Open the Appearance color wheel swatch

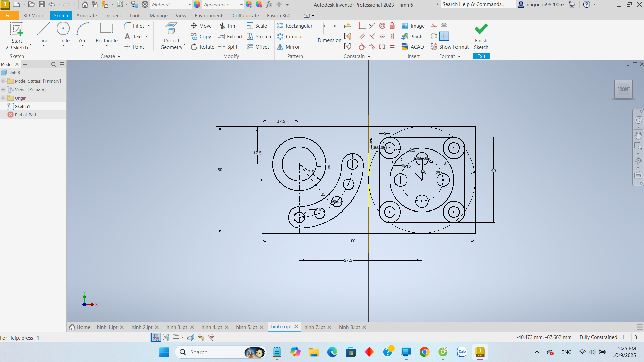pos(197,4)
